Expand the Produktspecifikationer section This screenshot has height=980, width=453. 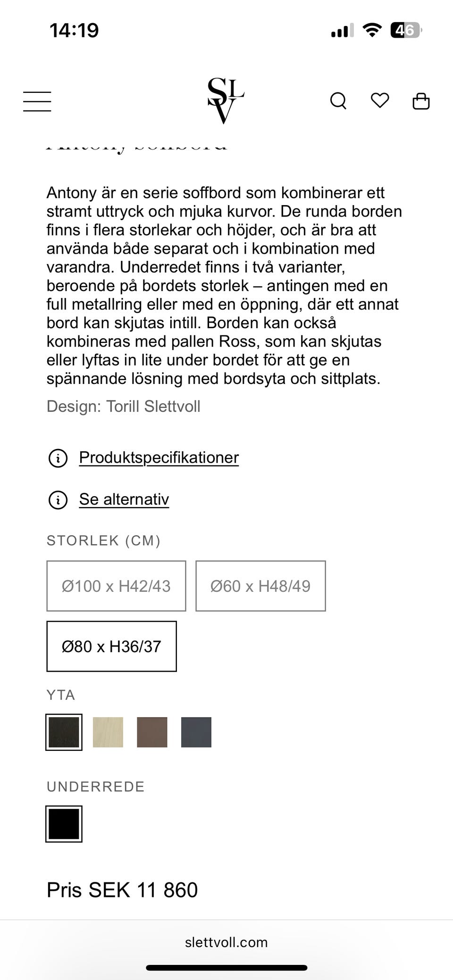(x=159, y=457)
